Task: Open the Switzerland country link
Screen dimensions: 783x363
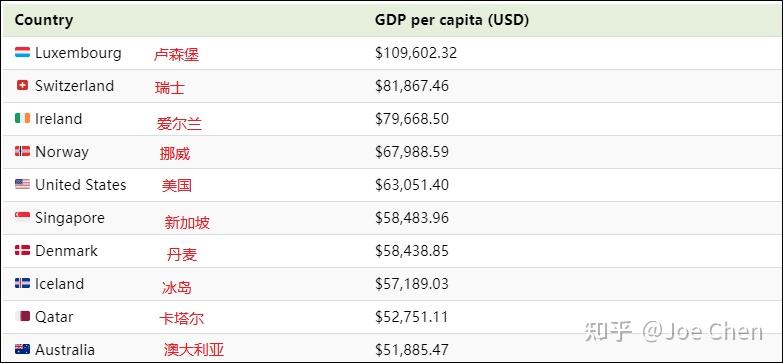Action: [x=74, y=85]
